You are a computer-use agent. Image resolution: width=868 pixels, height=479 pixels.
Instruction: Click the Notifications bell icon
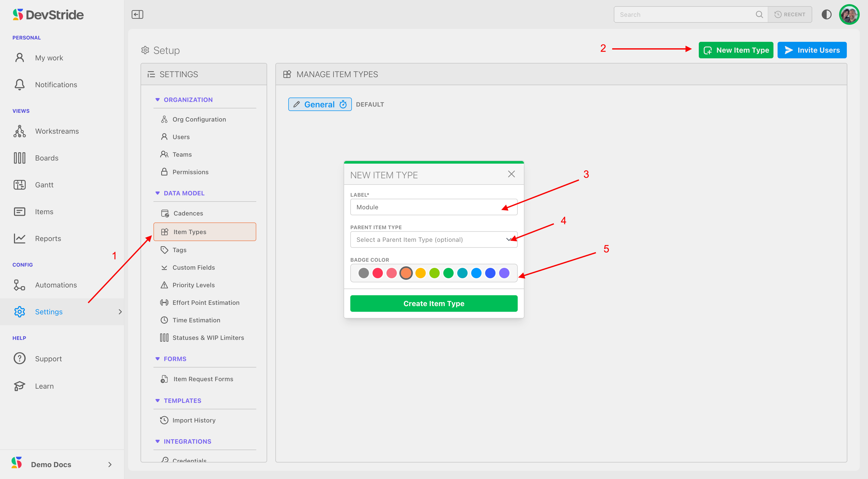20,84
